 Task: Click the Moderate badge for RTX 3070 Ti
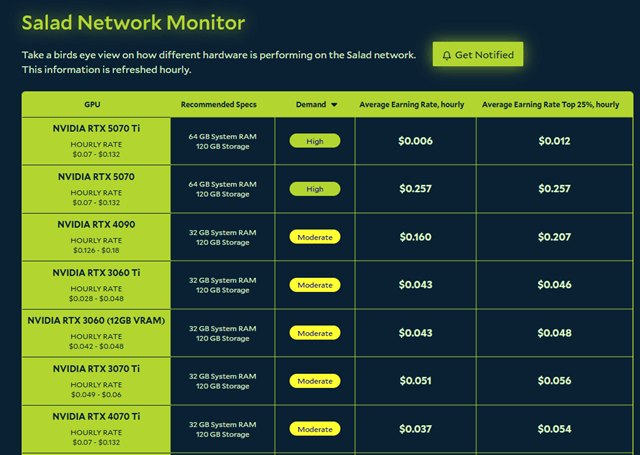(x=315, y=381)
